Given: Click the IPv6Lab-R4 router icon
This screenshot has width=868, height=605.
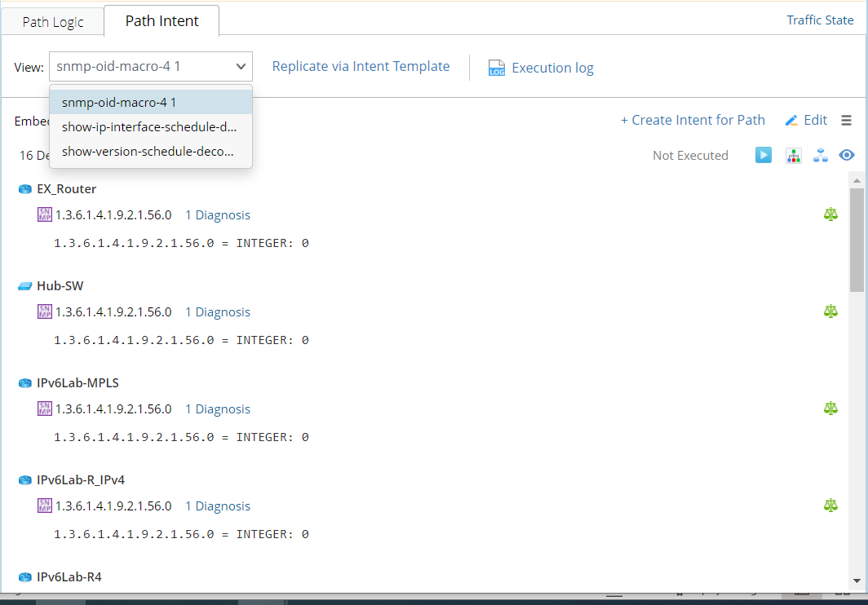Looking at the screenshot, I should coord(25,577).
